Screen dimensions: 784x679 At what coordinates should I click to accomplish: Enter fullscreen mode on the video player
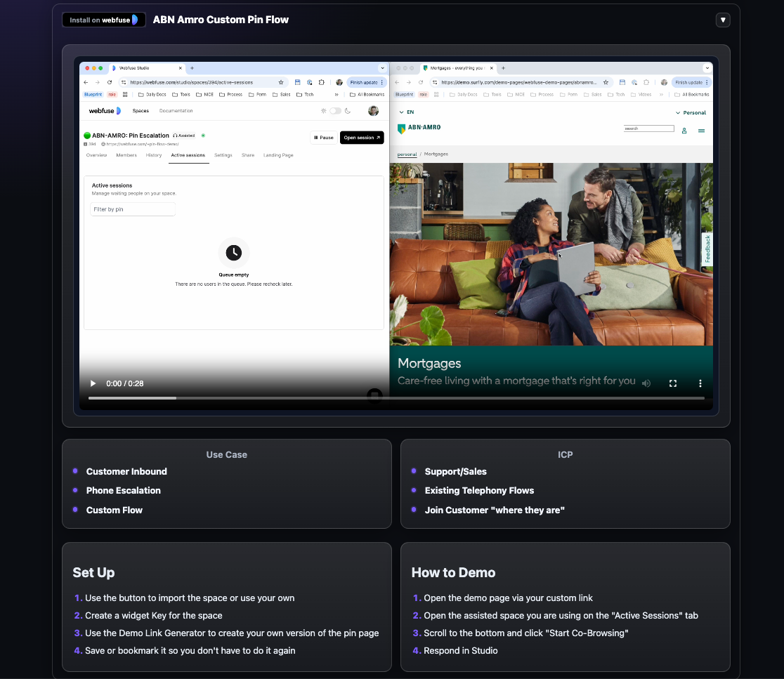(673, 383)
